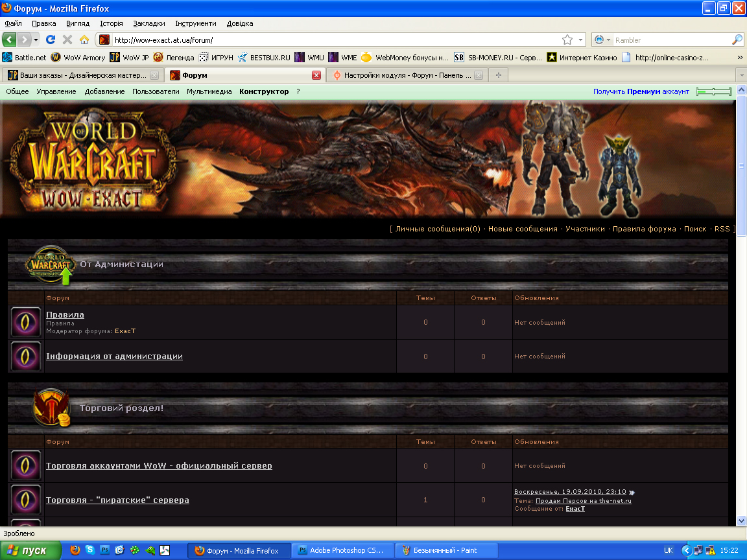
Task: Open the Файл menu
Action: 14,23
